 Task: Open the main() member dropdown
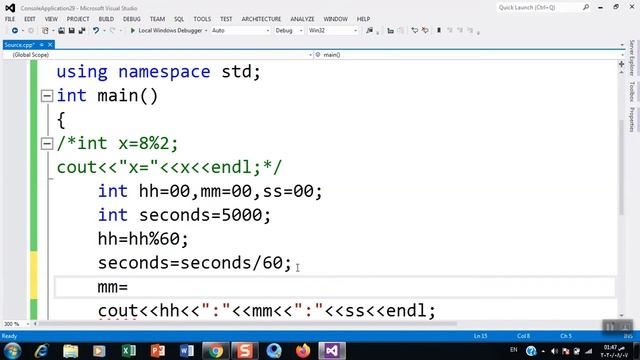pos(469,55)
